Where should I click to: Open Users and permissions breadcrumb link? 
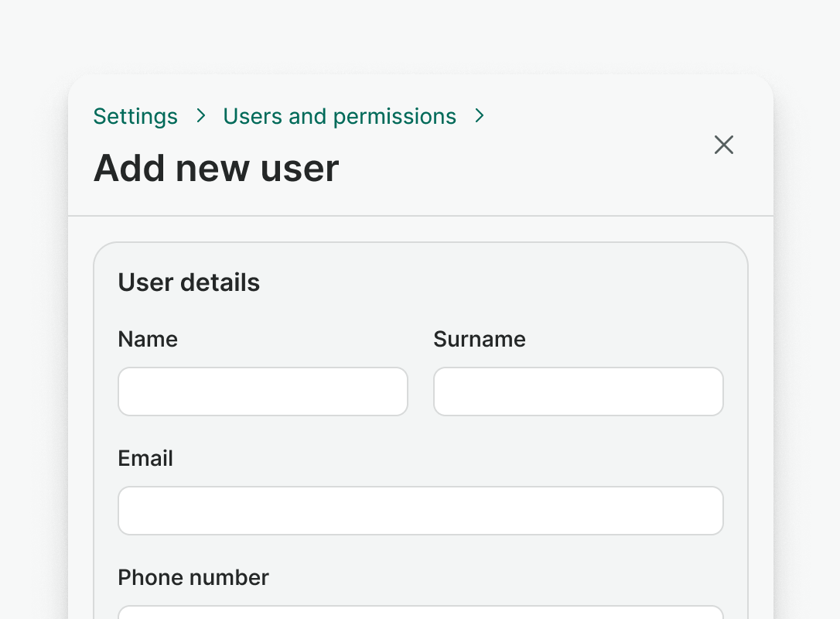tap(340, 116)
